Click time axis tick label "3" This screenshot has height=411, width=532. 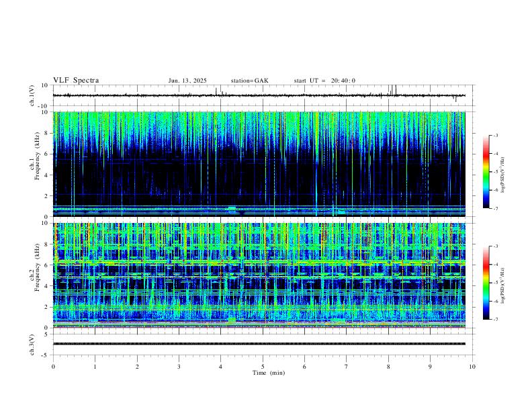[179, 367]
